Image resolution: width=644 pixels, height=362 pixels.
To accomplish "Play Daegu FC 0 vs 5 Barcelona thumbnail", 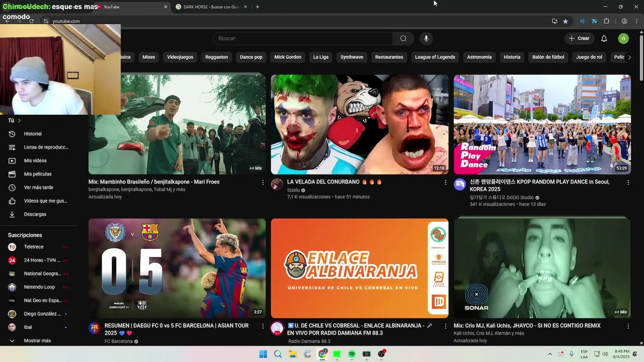I will pyautogui.click(x=177, y=268).
